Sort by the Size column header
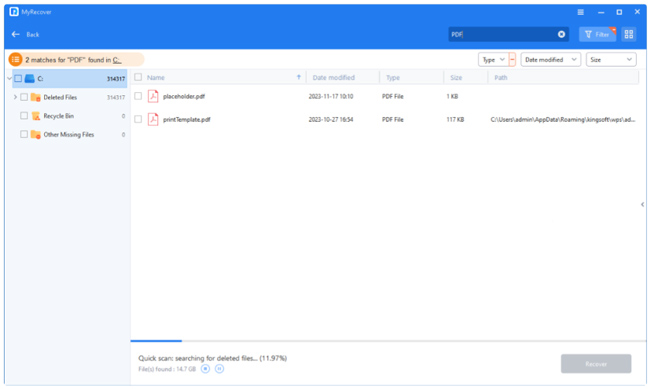 click(x=456, y=78)
